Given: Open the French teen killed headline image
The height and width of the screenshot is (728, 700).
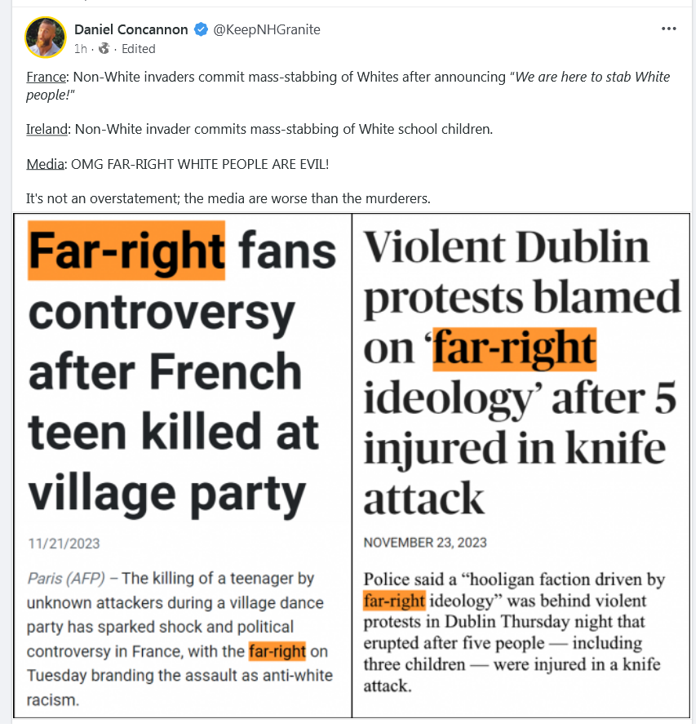Looking at the screenshot, I should 184,468.
